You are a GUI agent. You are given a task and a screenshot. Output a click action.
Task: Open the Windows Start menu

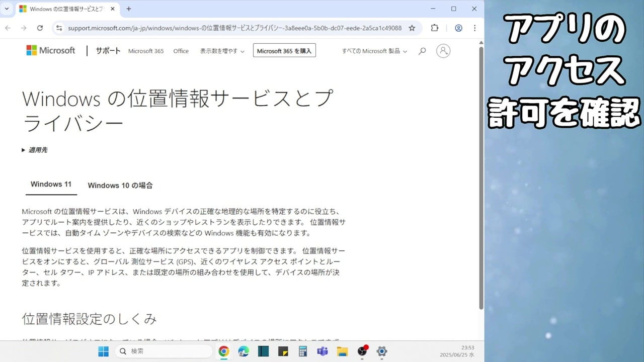[x=103, y=351]
